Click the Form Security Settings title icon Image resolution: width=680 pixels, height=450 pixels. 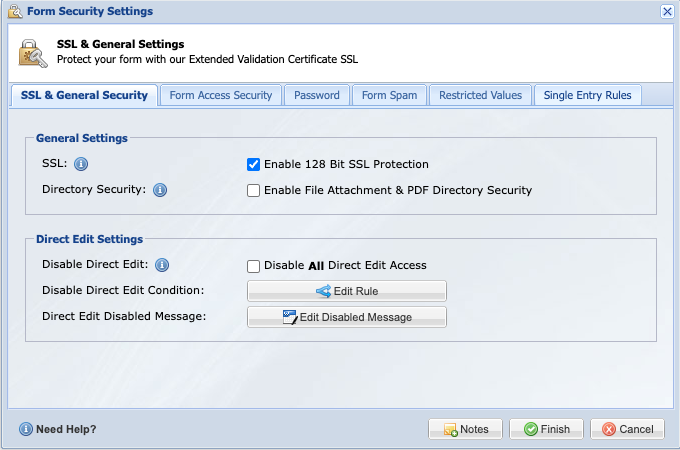click(x=15, y=11)
